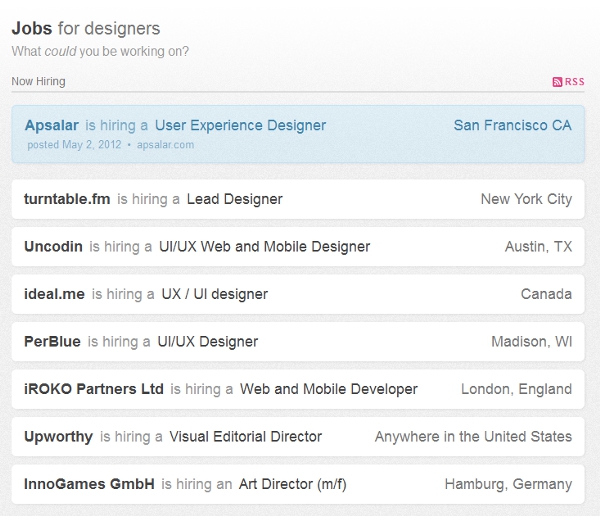This screenshot has width=600, height=516.
Task: Open turntable.fm company name
Action: coord(67,199)
